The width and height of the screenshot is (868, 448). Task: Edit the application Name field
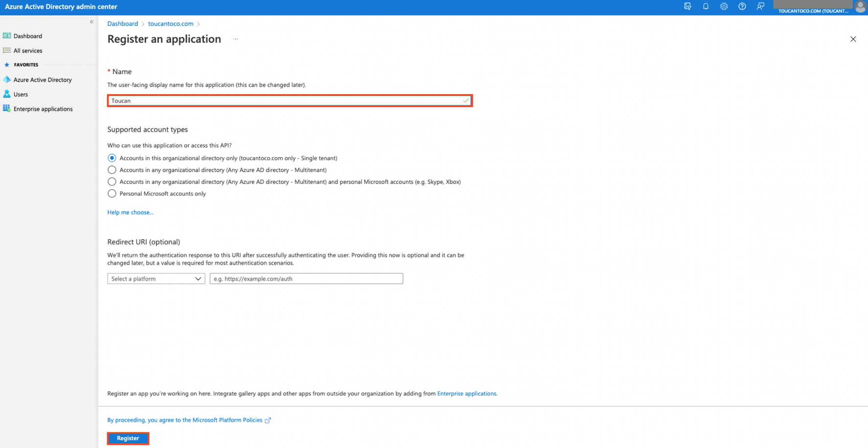point(290,100)
